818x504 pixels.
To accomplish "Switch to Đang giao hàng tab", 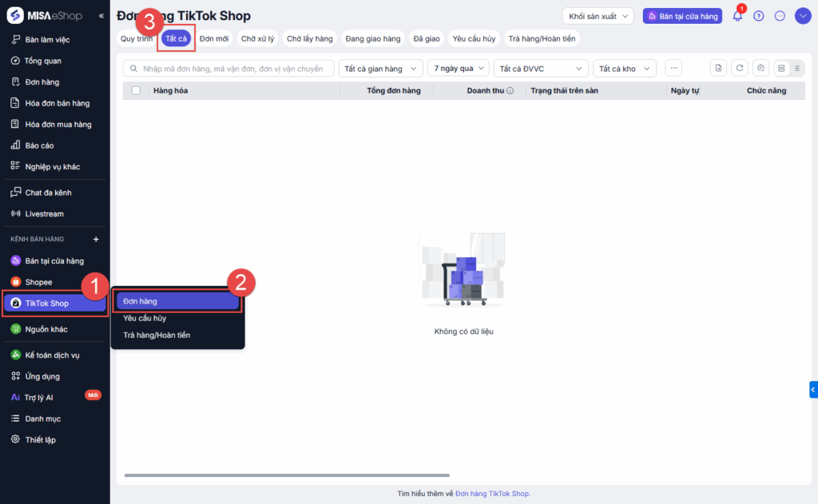I will click(x=372, y=38).
